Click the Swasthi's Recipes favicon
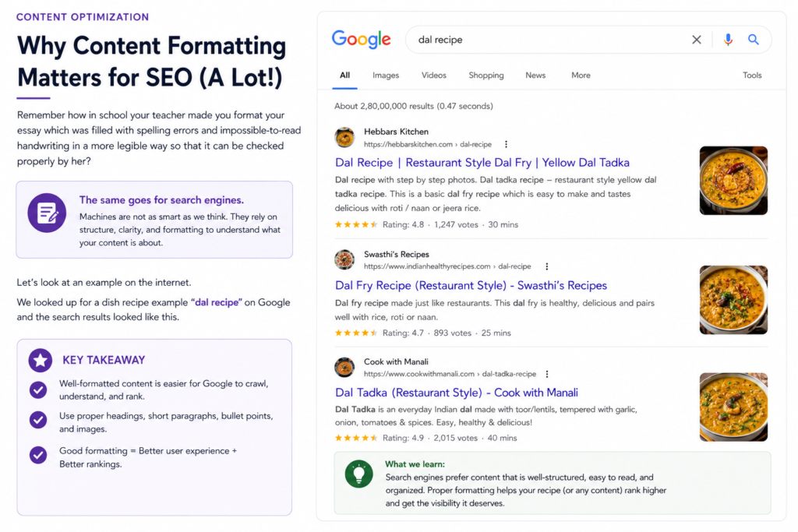Screen dimensions: 798x532 [x=344, y=259]
